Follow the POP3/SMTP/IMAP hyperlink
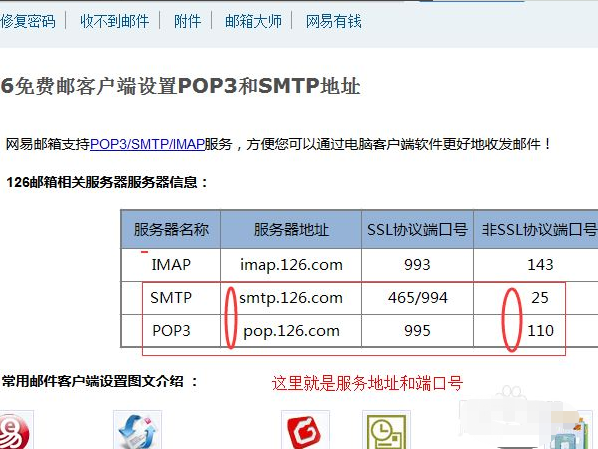This screenshot has width=598, height=449. click(x=147, y=144)
